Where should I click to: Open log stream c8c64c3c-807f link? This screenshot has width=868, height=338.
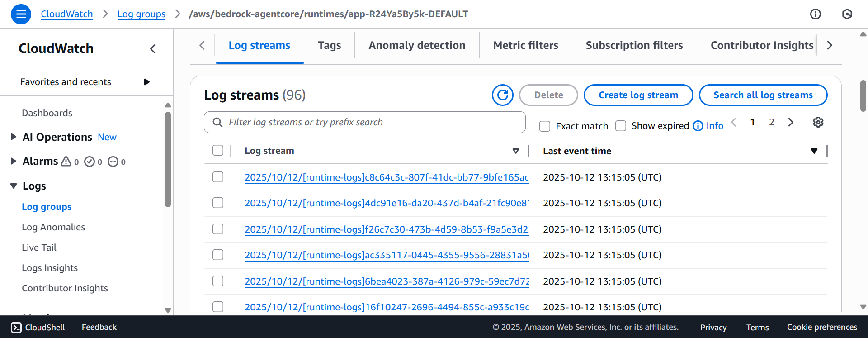[387, 177]
